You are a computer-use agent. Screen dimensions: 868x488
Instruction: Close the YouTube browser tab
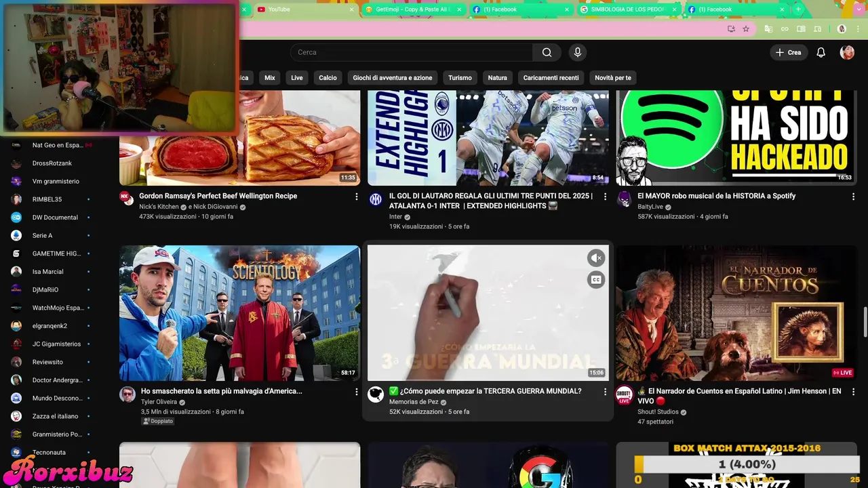click(351, 9)
